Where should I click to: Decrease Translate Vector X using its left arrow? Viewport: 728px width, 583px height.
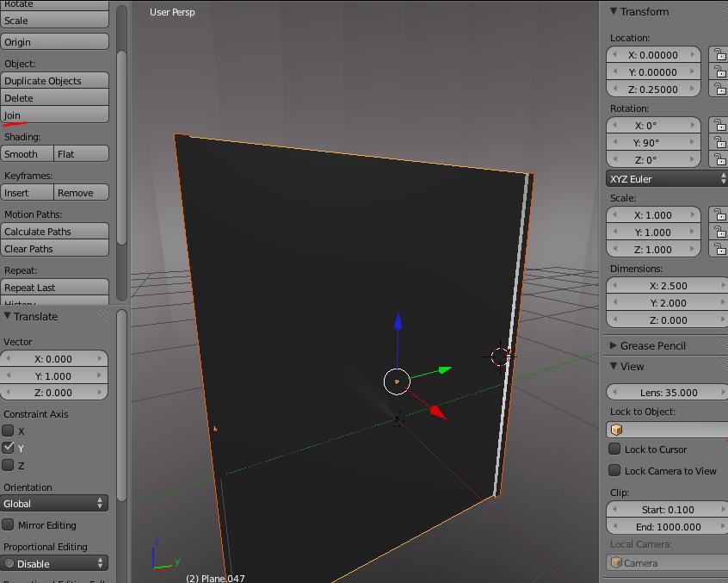pos(8,358)
